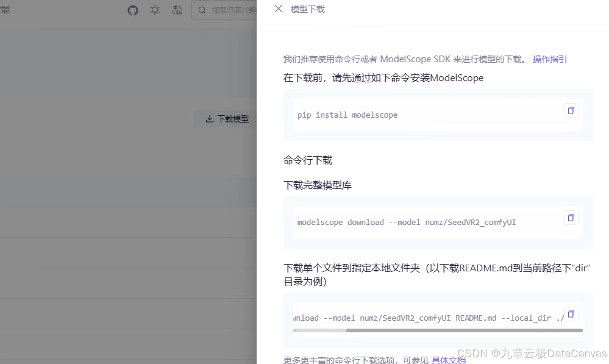Click the 模型下载 panel title
The height and width of the screenshot is (364, 609).
(x=308, y=9)
